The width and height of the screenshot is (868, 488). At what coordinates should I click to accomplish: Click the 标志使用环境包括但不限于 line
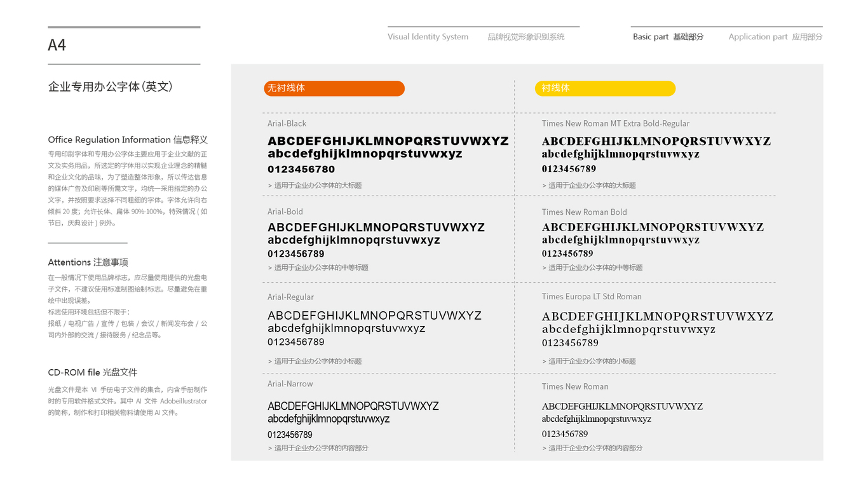(x=89, y=312)
